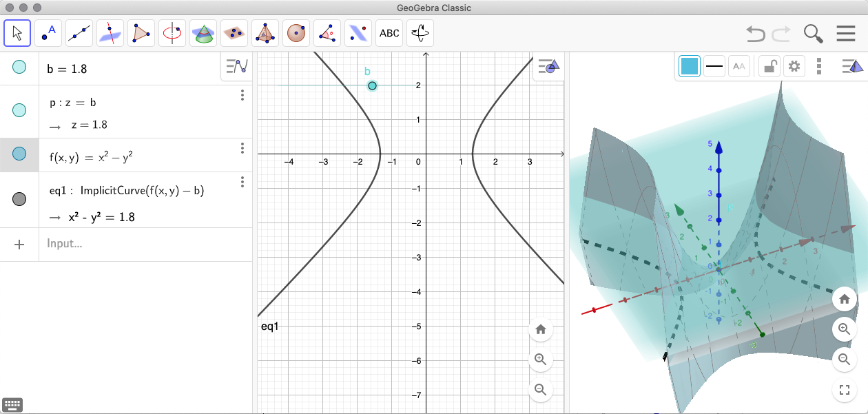
Task: Select the Circle with Axis tool
Action: 172,32
